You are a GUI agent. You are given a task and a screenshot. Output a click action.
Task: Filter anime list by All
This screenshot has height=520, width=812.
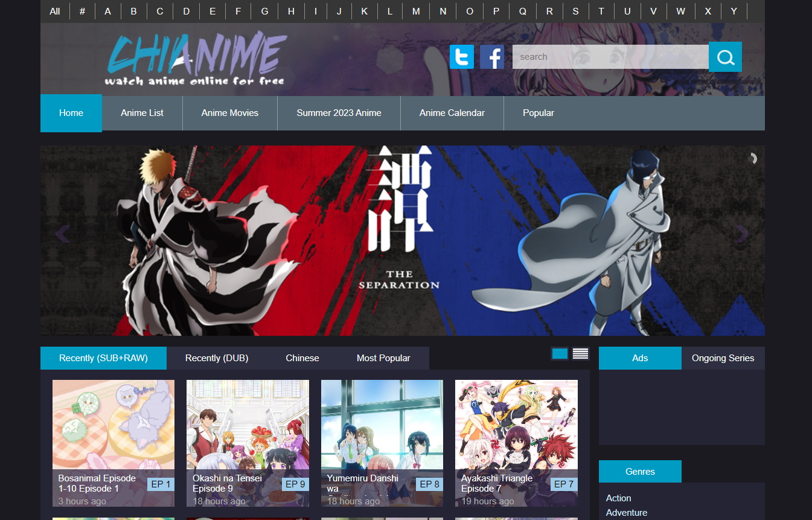55,11
